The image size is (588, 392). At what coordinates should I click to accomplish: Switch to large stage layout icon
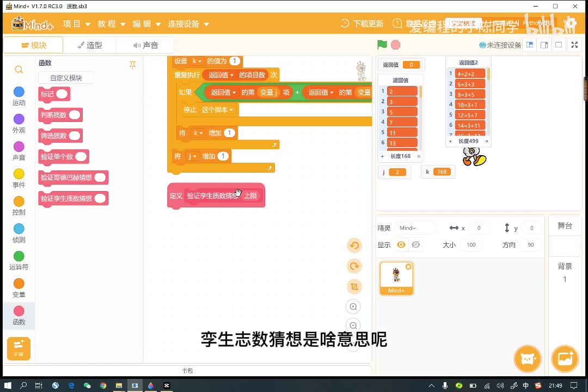[x=544, y=45]
